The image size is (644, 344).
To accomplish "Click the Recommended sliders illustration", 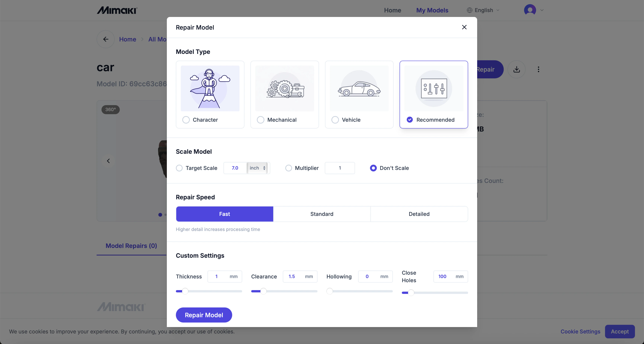I will tap(433, 88).
